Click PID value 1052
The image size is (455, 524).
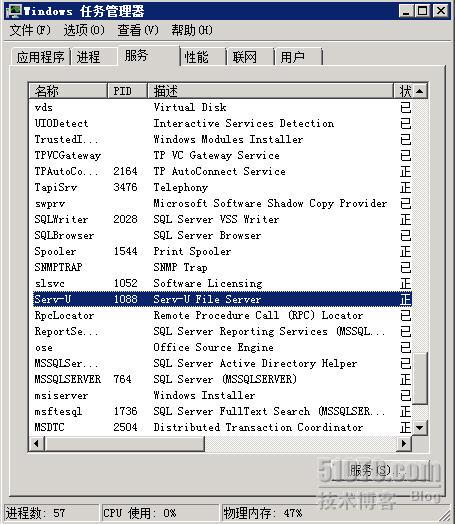125,283
